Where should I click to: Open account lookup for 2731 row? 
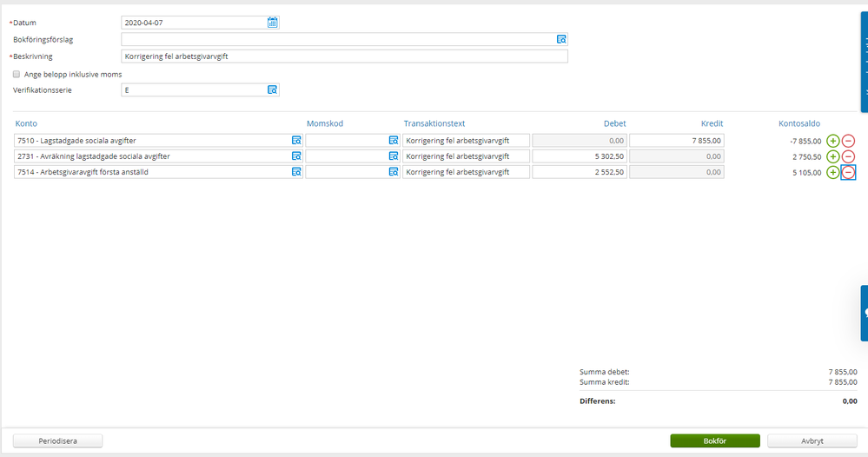[x=295, y=156]
